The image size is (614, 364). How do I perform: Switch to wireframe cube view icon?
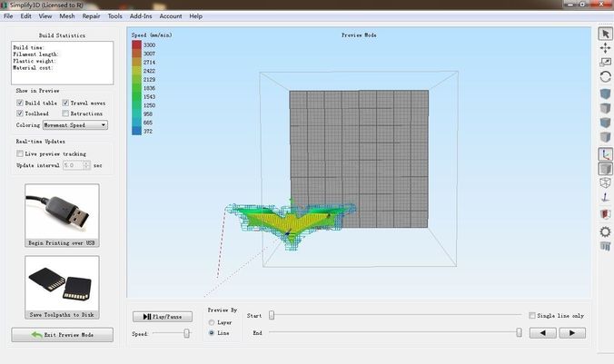(x=606, y=182)
